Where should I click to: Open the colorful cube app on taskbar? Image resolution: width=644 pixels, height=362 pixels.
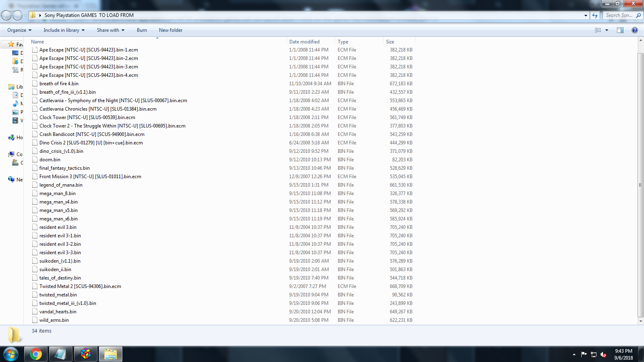coord(85,354)
